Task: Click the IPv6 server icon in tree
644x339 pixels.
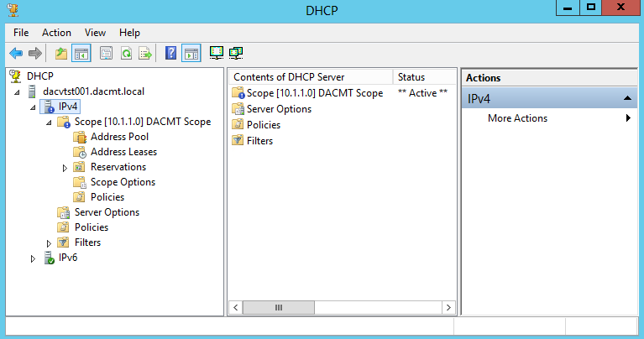Action: [49, 258]
